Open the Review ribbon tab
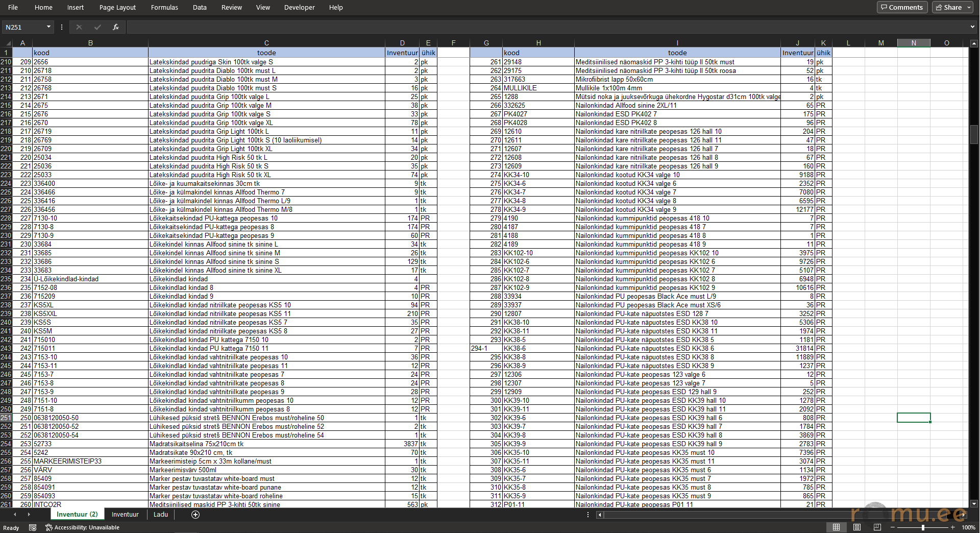 [232, 7]
